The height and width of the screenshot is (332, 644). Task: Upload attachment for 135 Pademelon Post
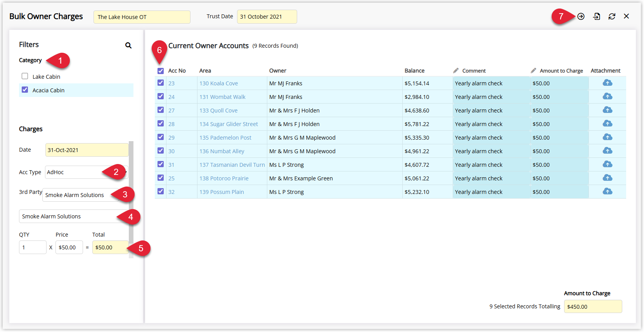coord(608,137)
